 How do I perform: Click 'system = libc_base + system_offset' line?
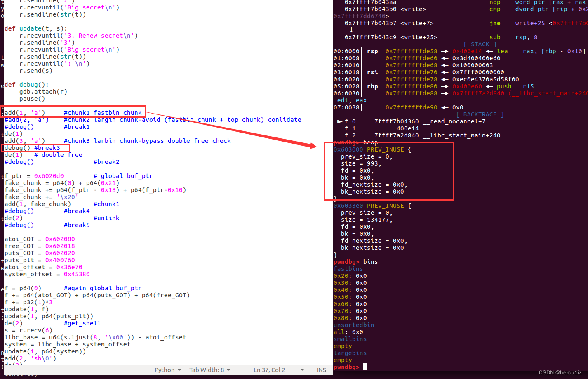tap(67, 344)
